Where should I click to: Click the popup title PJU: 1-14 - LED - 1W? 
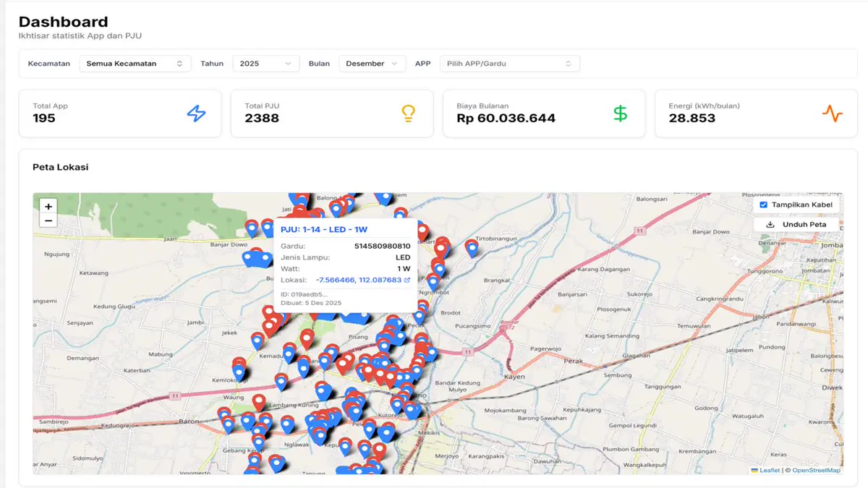(324, 229)
